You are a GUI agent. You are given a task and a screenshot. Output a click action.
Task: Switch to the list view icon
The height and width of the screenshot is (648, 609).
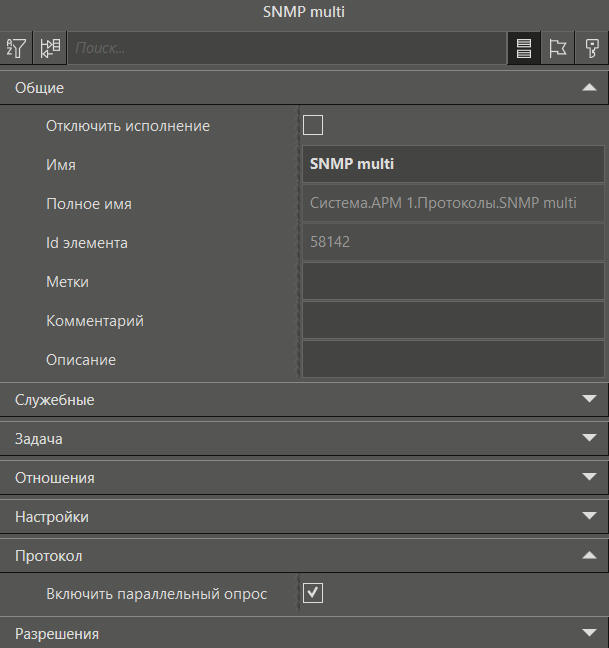click(x=523, y=48)
